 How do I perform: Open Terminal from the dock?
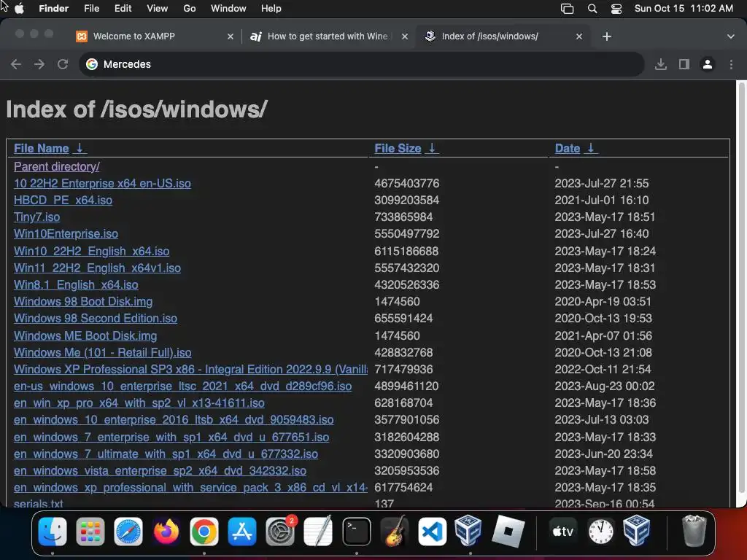(x=356, y=531)
